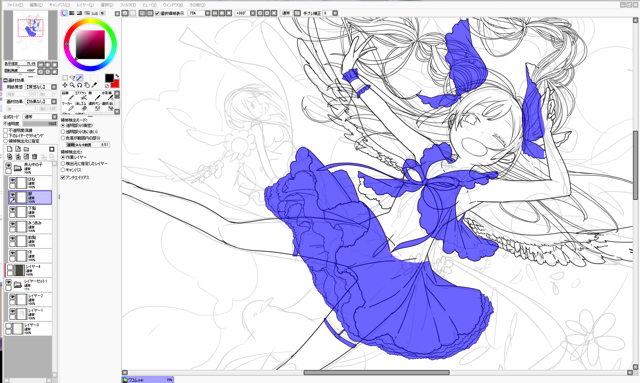
Task: Click the document tab at the bottom
Action: [x=148, y=380]
